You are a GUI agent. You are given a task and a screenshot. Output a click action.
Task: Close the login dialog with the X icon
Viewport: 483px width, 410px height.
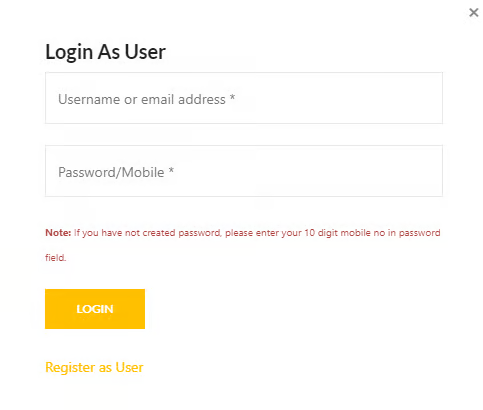(x=473, y=13)
